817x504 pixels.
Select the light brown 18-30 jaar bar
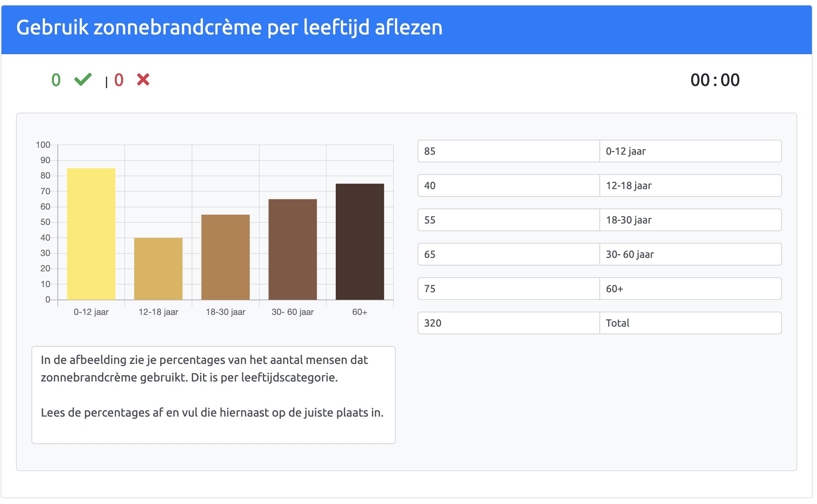pyautogui.click(x=225, y=257)
